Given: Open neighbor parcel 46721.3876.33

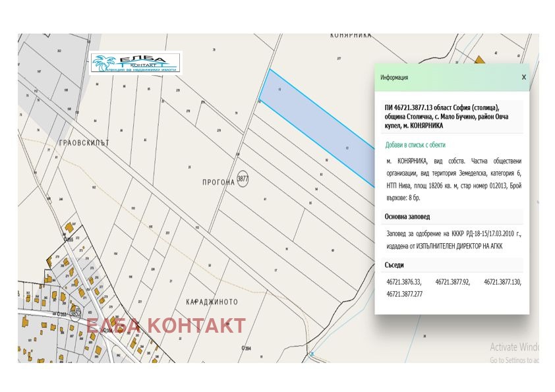Looking at the screenshot, I should coord(403,282).
